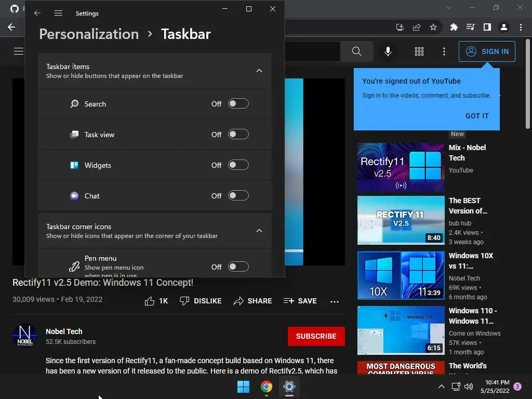
Task: Click the share page icon in Chrome address bar
Action: [x=417, y=27]
